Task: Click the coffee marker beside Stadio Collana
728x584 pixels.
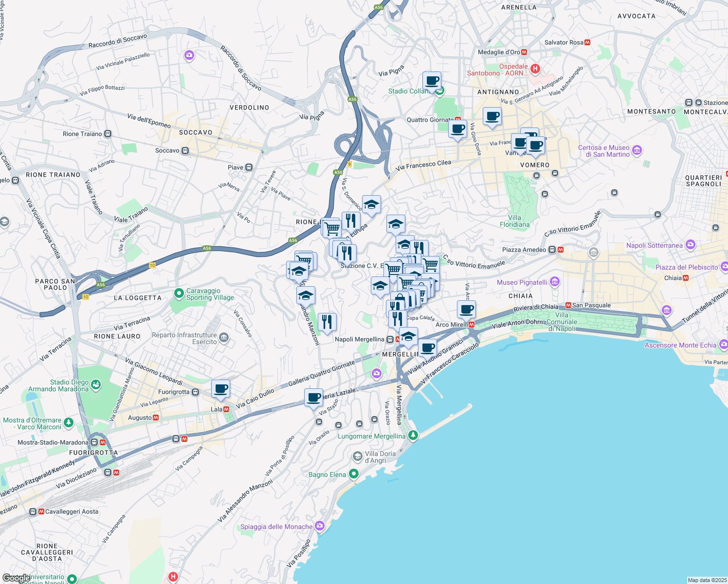Action: [x=432, y=80]
